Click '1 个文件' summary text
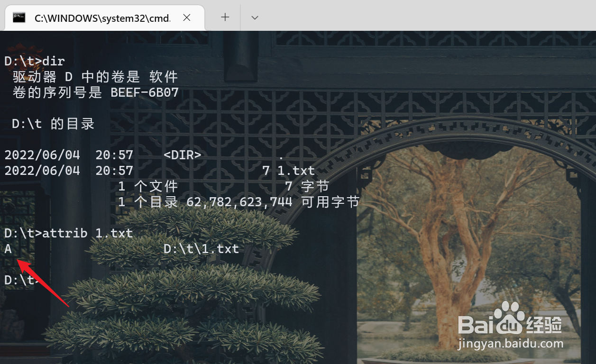This screenshot has height=364, width=596. pos(148,186)
